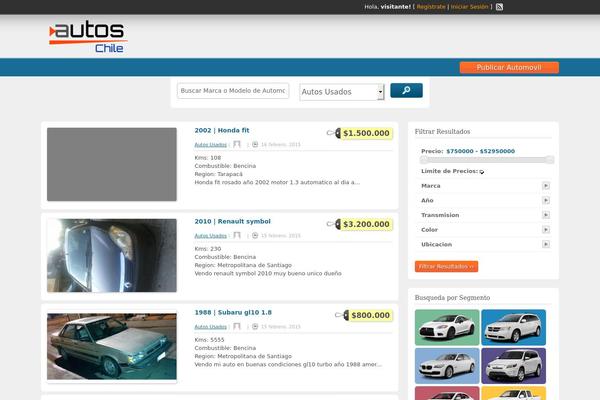600x400 pixels.
Task: Open the 2010 | Renault symbol listing title
Action: [232, 221]
